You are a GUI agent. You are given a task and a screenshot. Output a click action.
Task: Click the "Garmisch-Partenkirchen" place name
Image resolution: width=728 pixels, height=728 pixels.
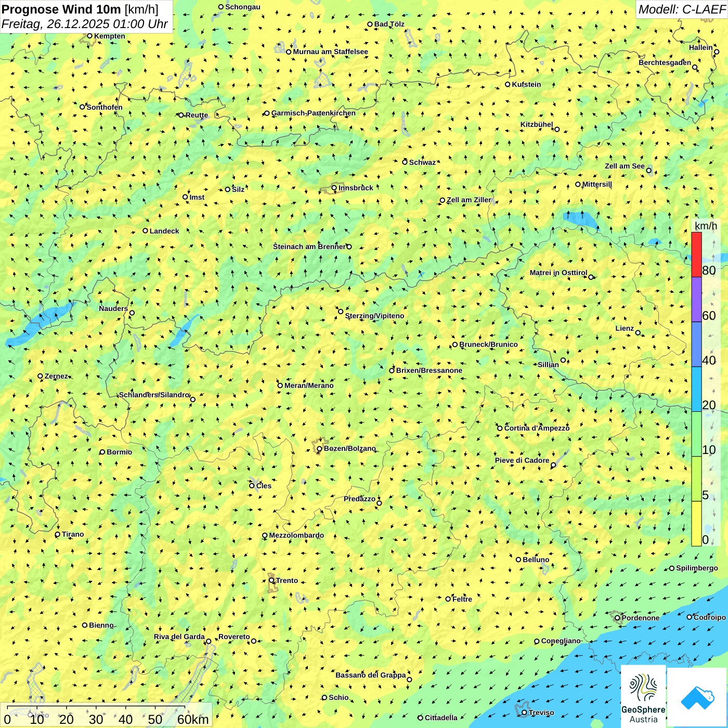(x=314, y=113)
